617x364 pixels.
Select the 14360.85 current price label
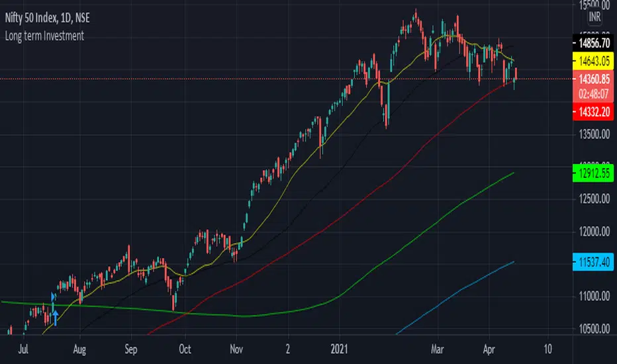(593, 79)
